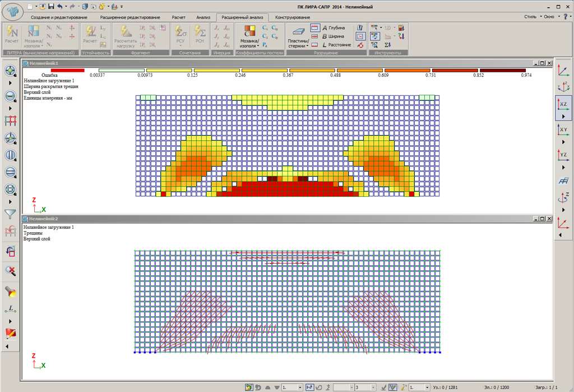Click the zoom-out magnifier in left toolbar

coord(10,96)
